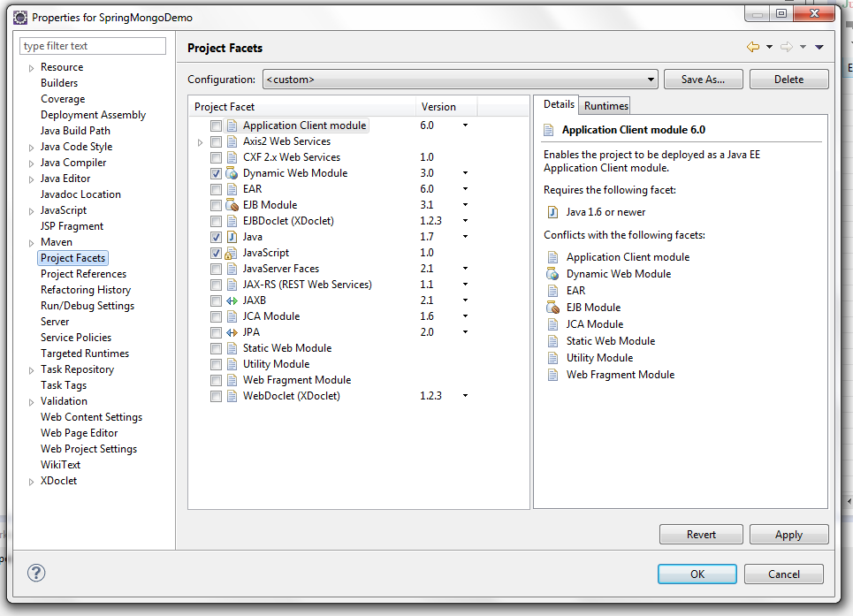Viewport: 853px width, 616px height.
Task: Uncheck the JavaScript facet checkbox
Action: 216,254
